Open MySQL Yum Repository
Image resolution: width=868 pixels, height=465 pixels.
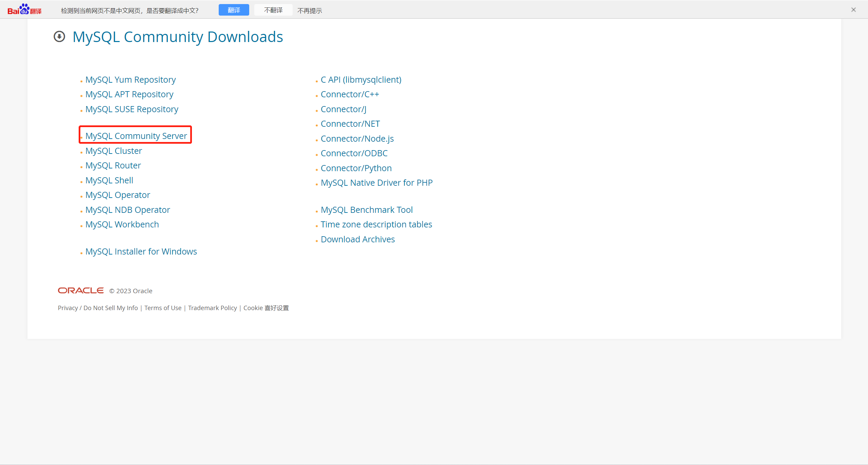(x=131, y=80)
